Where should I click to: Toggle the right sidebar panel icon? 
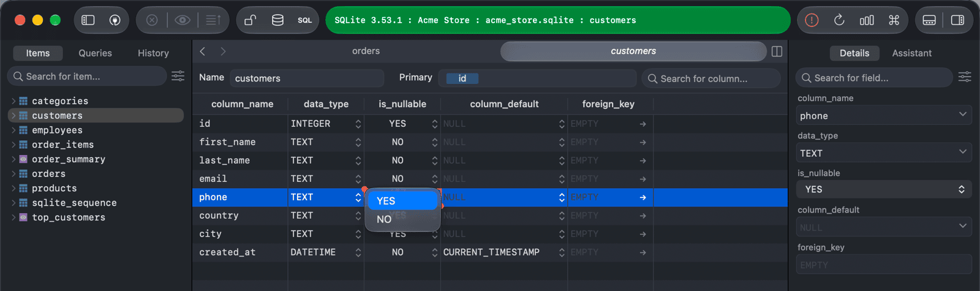[x=957, y=20]
